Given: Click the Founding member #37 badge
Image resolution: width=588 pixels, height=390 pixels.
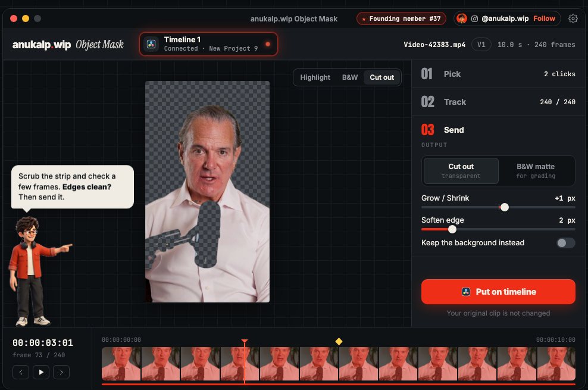Looking at the screenshot, I should click(401, 18).
